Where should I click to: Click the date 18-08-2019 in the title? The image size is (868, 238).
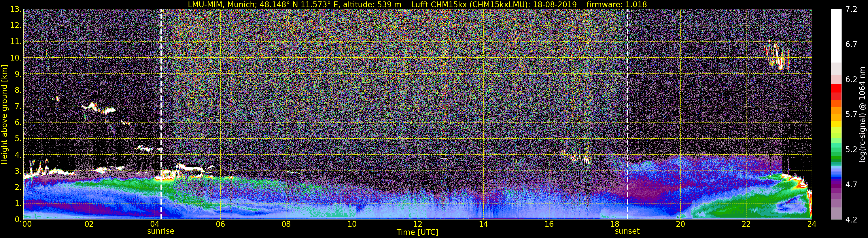pos(555,4)
